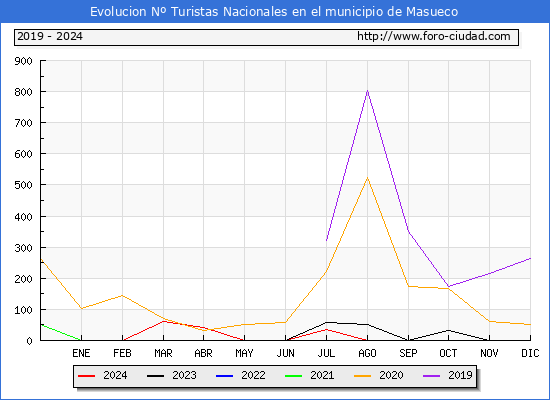Select the 2021 legend label

coord(322,375)
